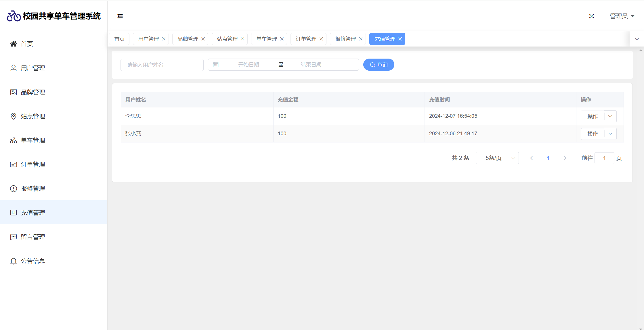Open 公告信息 via the bell icon
This screenshot has height=330, width=644.
(x=14, y=261)
